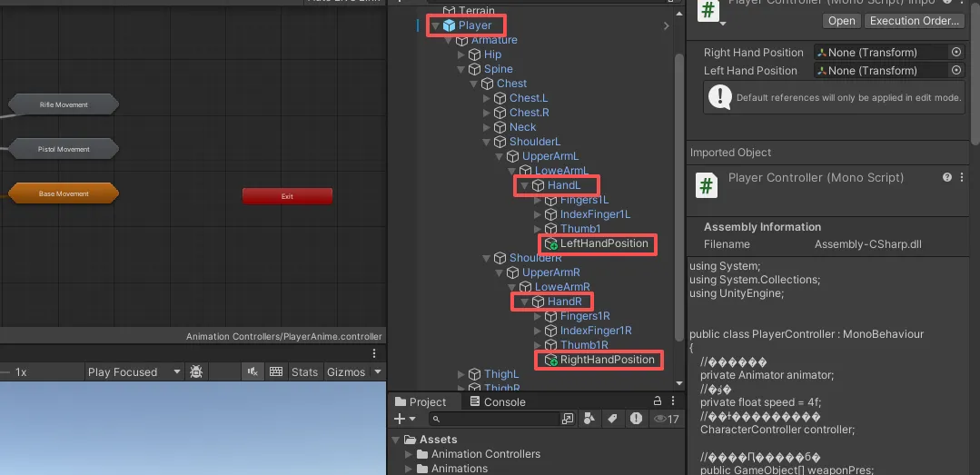Click the Search by Import Log Type icon
980x475 pixels.
(x=637, y=419)
